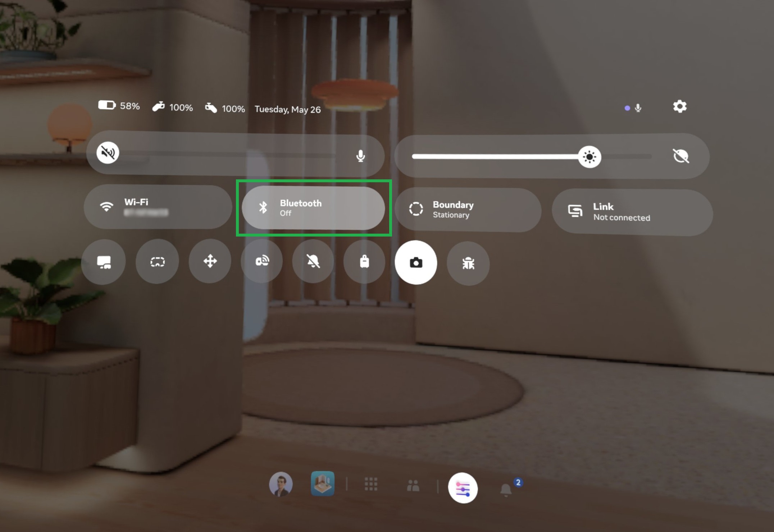774x532 pixels.
Task: Open the Boundary Stationary tile
Action: point(468,210)
